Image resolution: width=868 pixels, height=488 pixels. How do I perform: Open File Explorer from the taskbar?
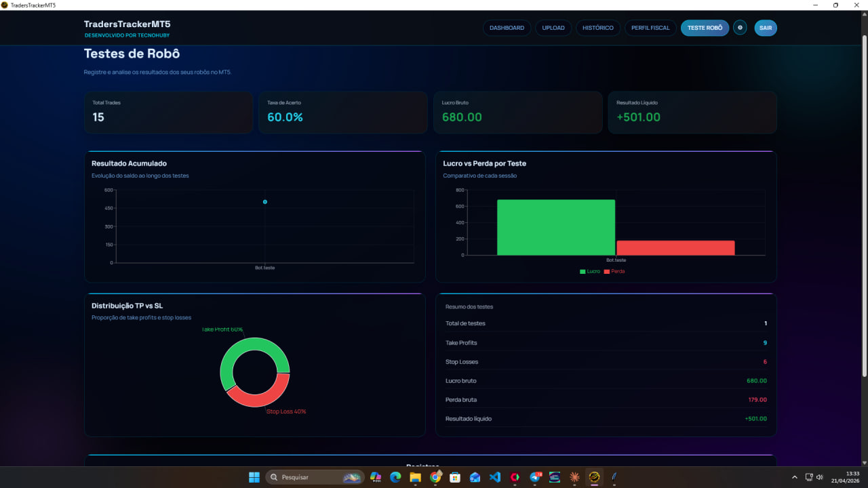coord(415,477)
